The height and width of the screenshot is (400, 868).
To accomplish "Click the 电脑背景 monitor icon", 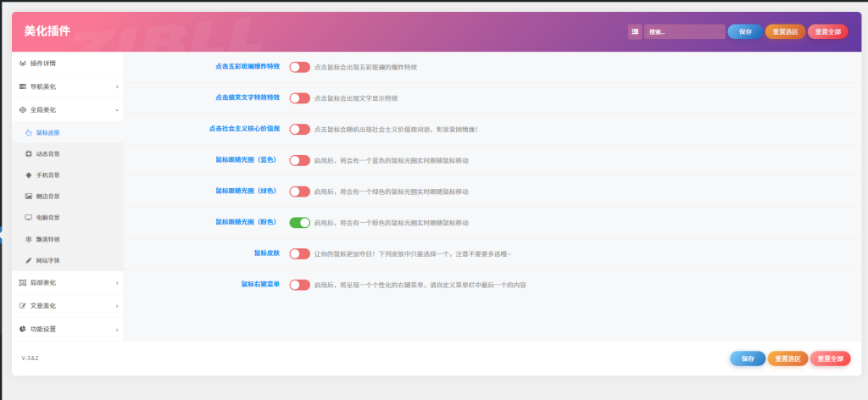I will pos(29,218).
